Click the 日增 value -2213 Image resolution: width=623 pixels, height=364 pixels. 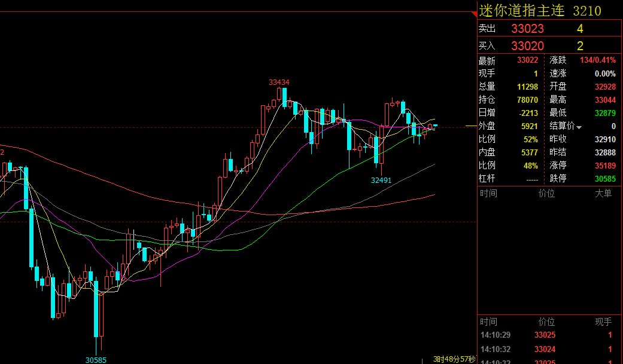528,113
